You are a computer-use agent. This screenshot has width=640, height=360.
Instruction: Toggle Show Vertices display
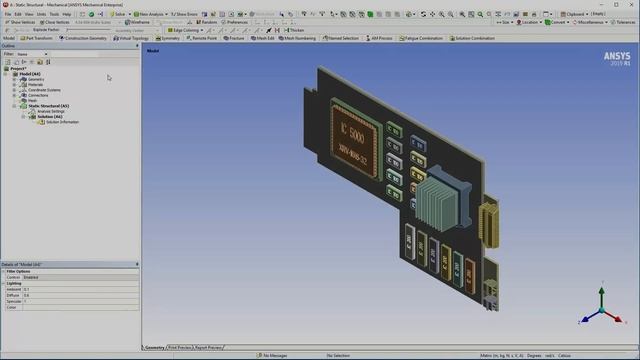20,22
